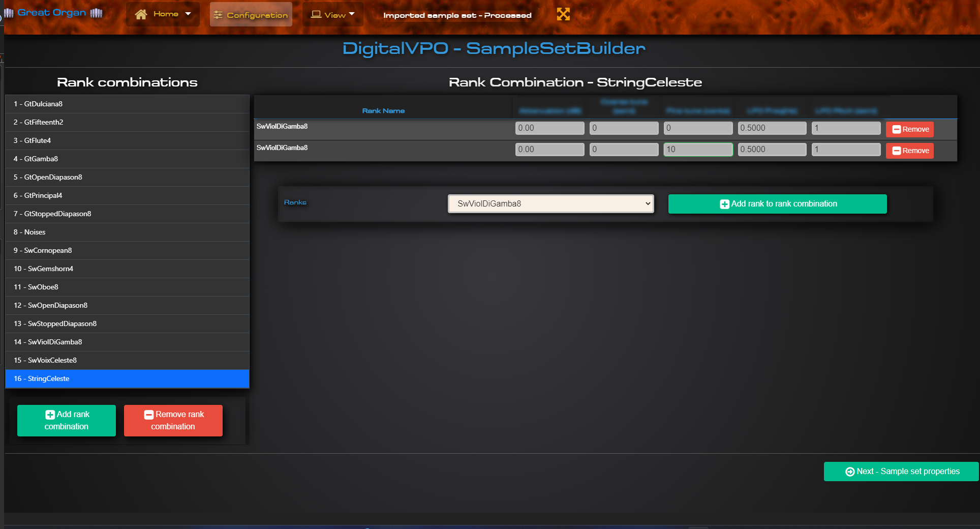Select rank combination 15 - SwVoixCeleste8
Viewport: 980px width, 529px height.
pyautogui.click(x=127, y=360)
